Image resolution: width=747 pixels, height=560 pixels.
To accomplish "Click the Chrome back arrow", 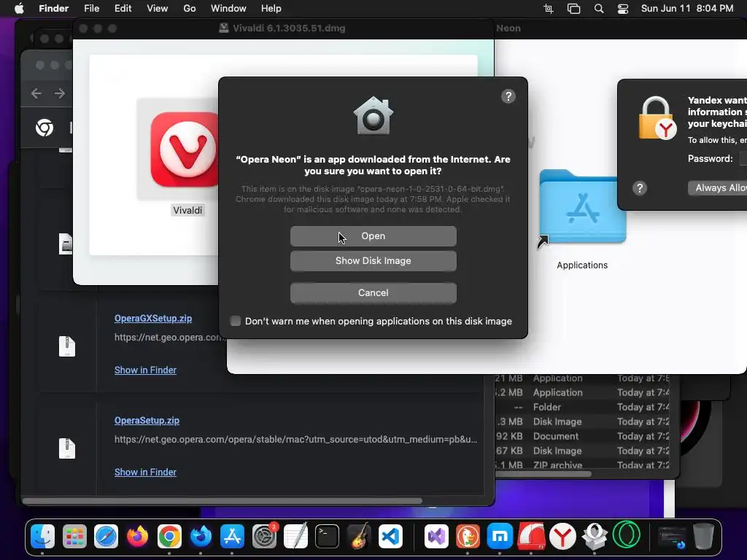I will click(x=36, y=93).
